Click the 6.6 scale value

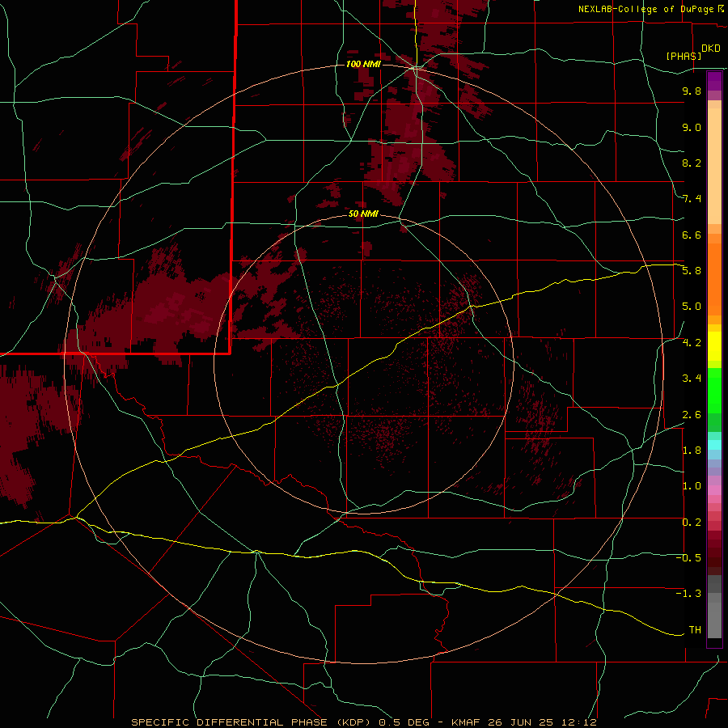(x=692, y=235)
